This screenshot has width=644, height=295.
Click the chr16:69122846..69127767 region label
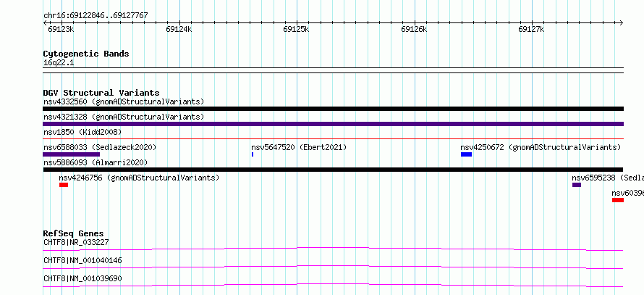click(x=96, y=16)
